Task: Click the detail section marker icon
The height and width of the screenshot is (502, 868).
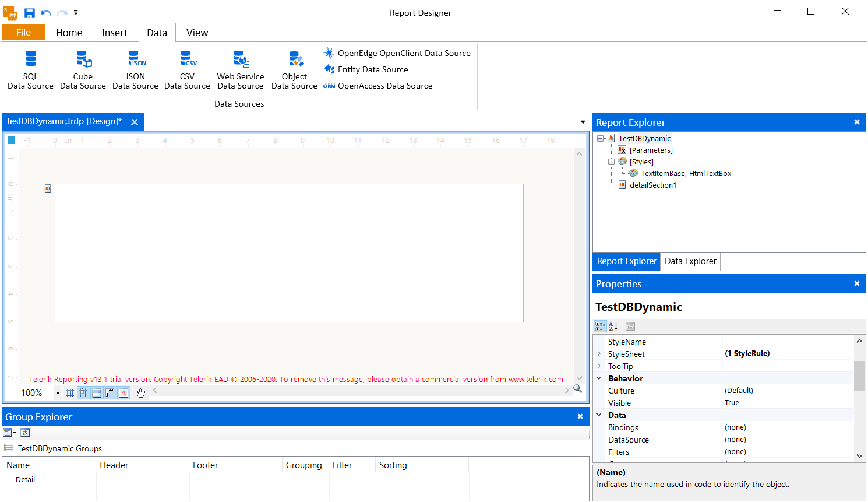Action: click(48, 189)
